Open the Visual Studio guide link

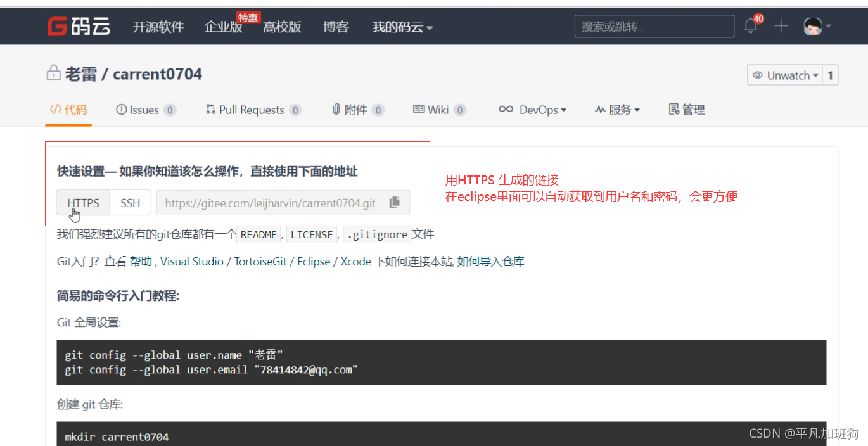tap(192, 262)
